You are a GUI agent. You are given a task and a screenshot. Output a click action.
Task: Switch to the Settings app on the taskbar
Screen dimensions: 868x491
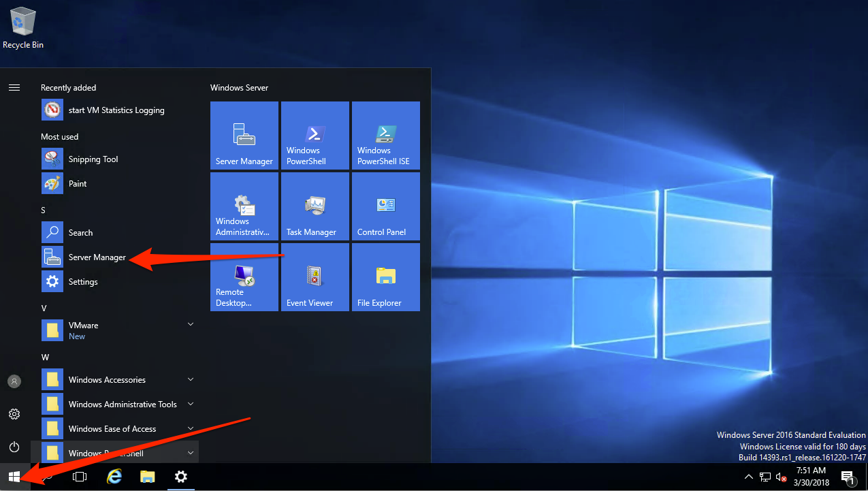pyautogui.click(x=180, y=477)
